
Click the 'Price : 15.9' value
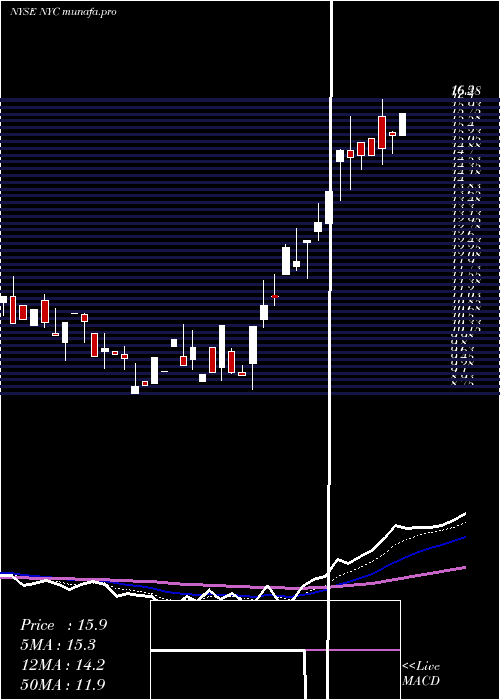click(63, 625)
